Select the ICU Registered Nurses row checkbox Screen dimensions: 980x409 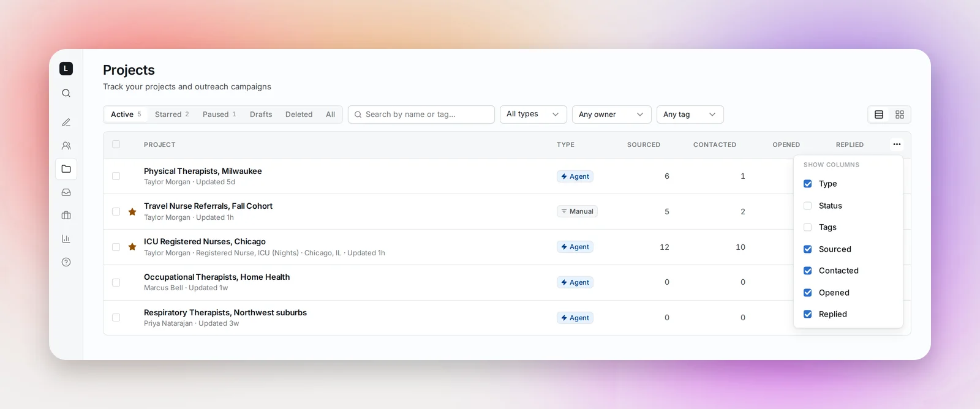116,247
